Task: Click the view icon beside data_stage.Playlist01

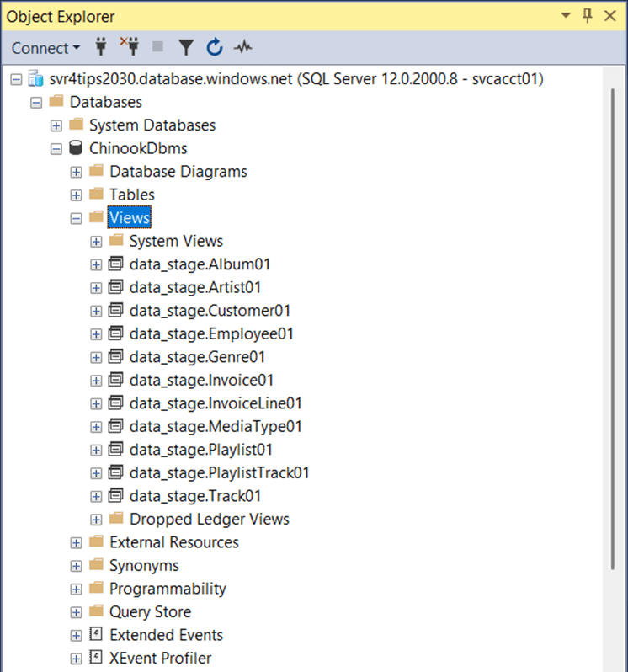Action: 115,448
